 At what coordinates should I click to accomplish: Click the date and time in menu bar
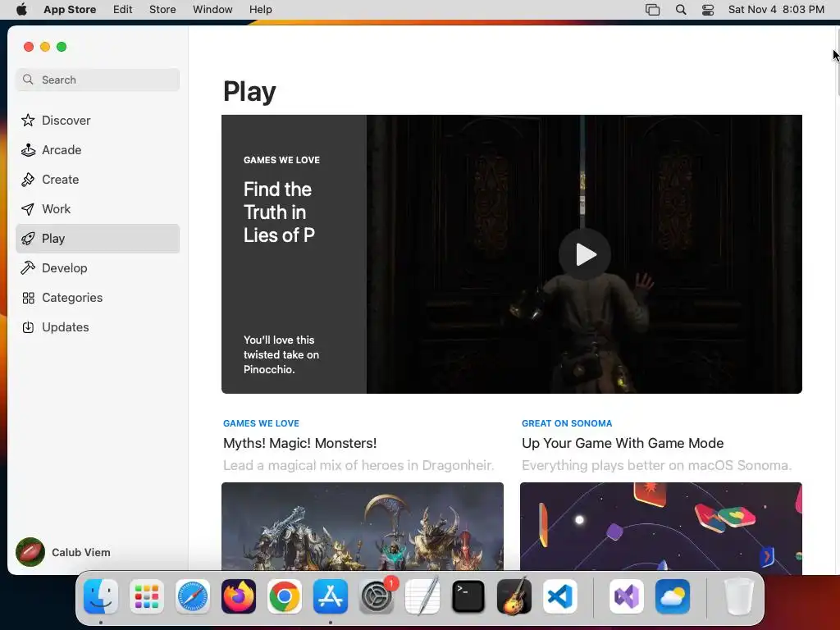[776, 10]
